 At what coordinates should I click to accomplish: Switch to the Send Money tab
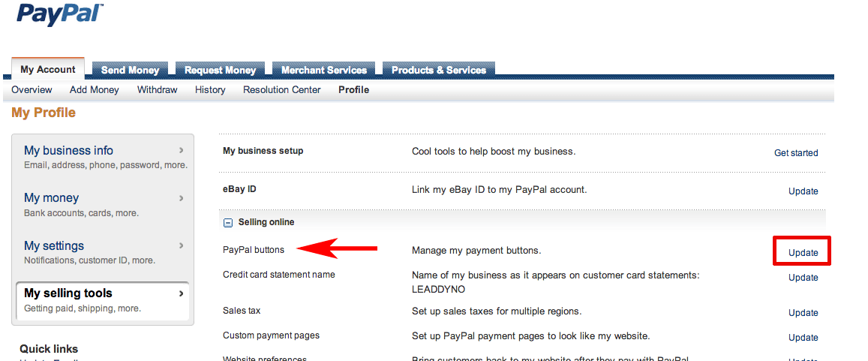[x=130, y=70]
